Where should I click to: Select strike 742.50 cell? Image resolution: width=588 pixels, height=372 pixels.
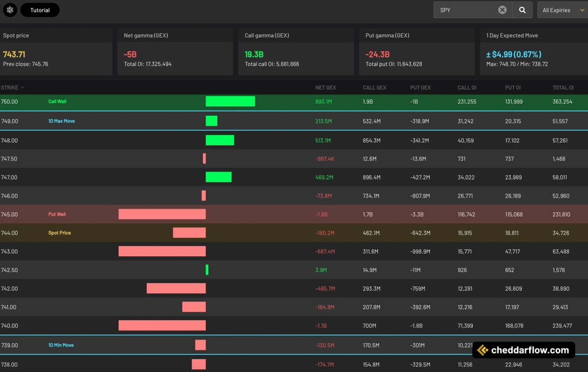tap(9, 270)
